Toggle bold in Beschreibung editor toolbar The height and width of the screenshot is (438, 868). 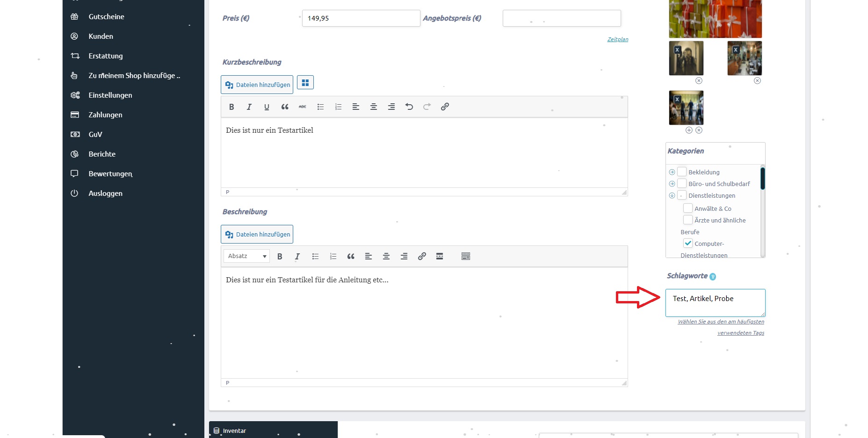(x=280, y=256)
